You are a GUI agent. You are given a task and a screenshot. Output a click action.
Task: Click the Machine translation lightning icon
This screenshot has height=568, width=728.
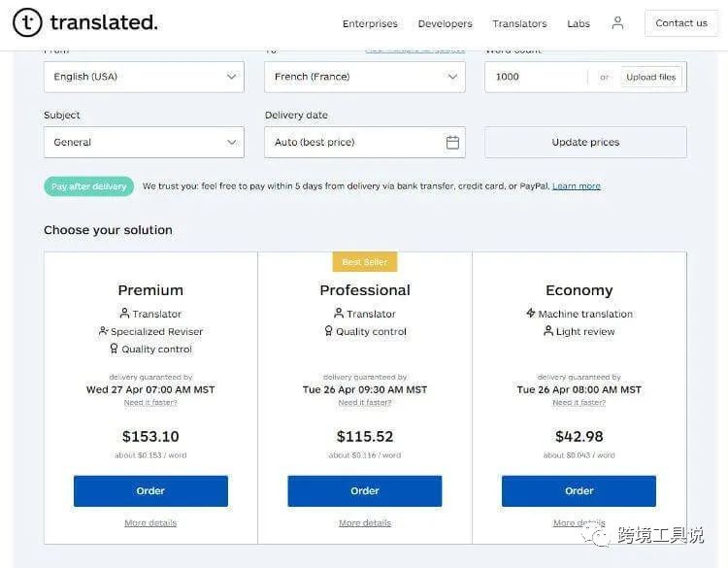coord(531,314)
